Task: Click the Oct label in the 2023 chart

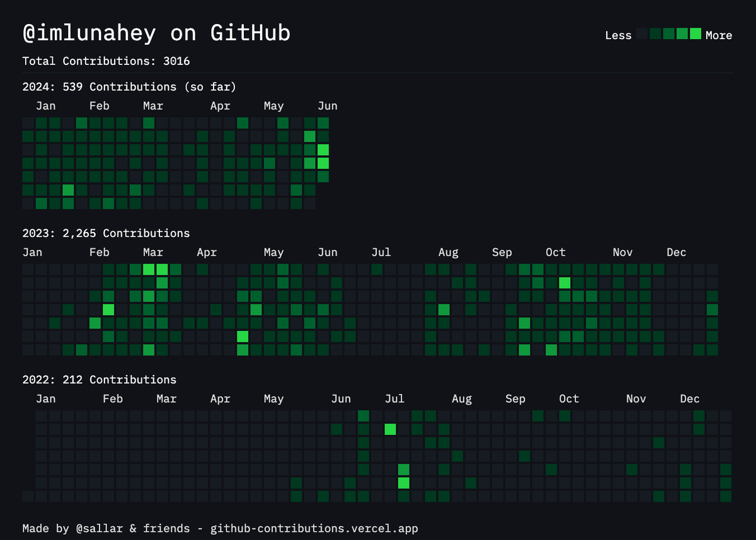Action: pyautogui.click(x=556, y=252)
